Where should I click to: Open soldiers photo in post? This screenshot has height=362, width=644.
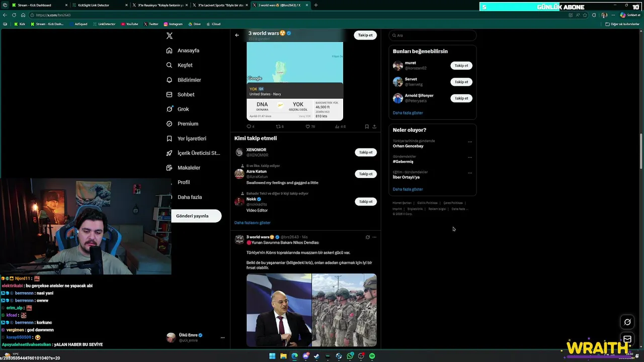tap(344, 310)
